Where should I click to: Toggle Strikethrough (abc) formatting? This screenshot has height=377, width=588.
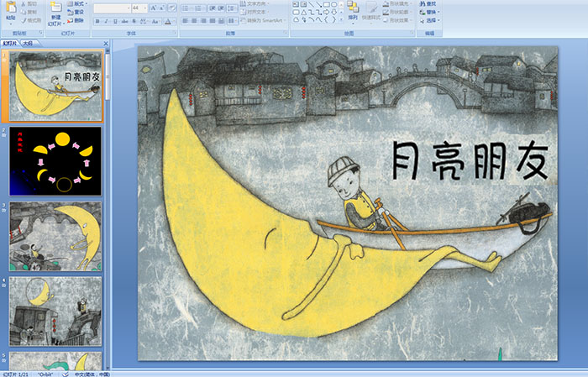pyautogui.click(x=124, y=21)
